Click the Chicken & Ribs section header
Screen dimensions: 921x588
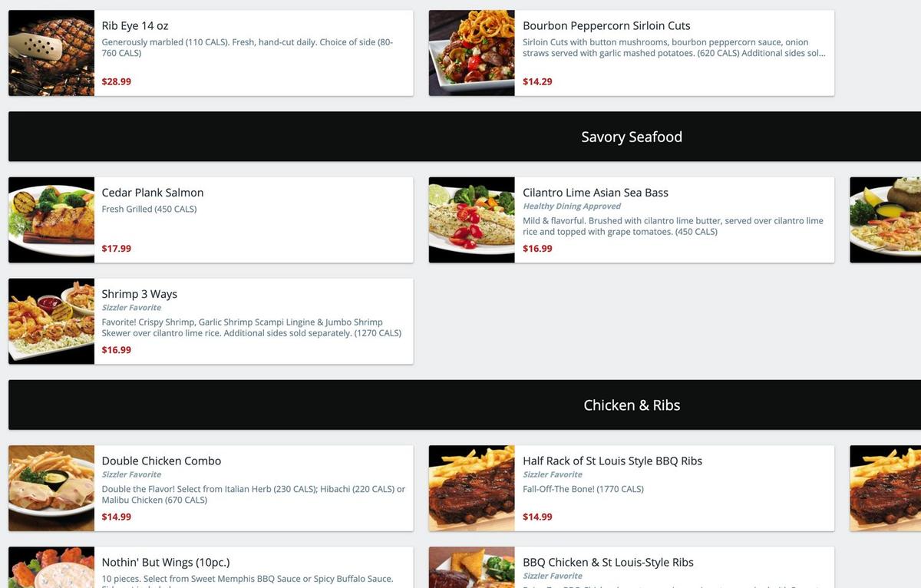point(631,405)
